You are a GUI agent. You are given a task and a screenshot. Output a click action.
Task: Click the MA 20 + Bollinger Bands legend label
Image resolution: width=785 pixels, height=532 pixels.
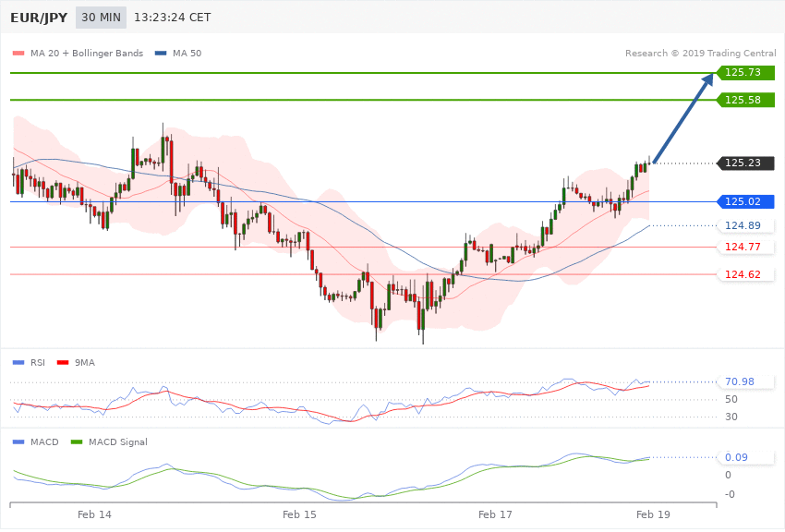pyautogui.click(x=87, y=53)
